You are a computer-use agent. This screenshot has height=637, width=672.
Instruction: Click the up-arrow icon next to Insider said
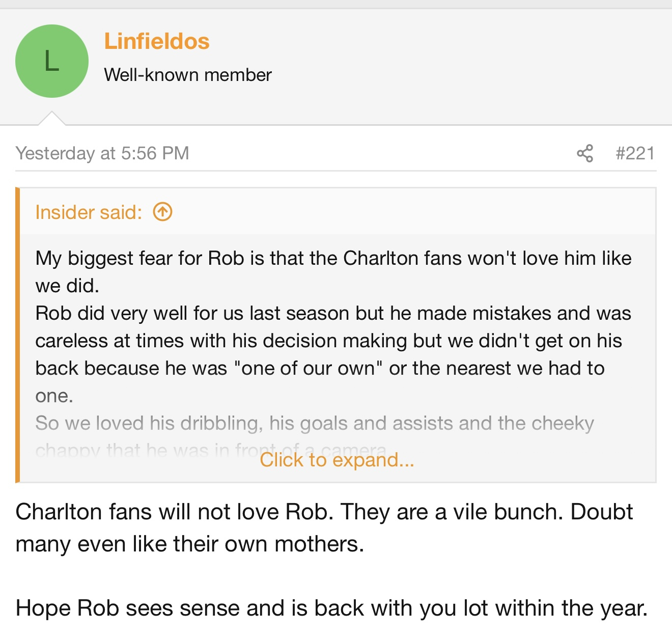pos(163,212)
